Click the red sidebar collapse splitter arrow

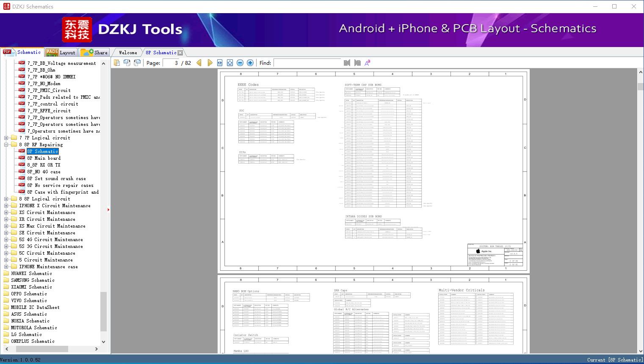(x=108, y=209)
